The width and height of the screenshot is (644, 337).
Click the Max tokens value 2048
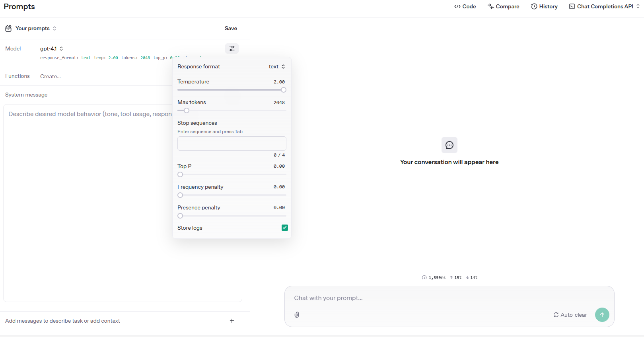tap(279, 103)
